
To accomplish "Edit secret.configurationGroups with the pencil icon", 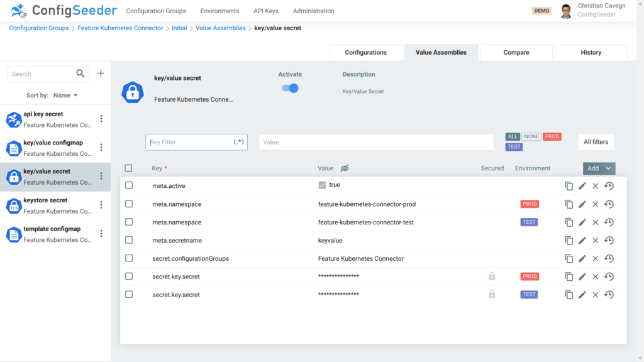I will 582,258.
